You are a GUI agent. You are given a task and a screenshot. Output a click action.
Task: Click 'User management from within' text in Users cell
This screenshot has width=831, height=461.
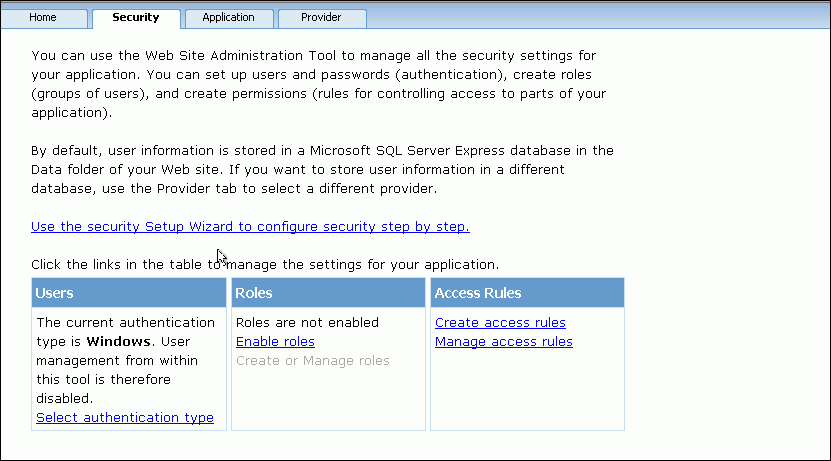[116, 361]
